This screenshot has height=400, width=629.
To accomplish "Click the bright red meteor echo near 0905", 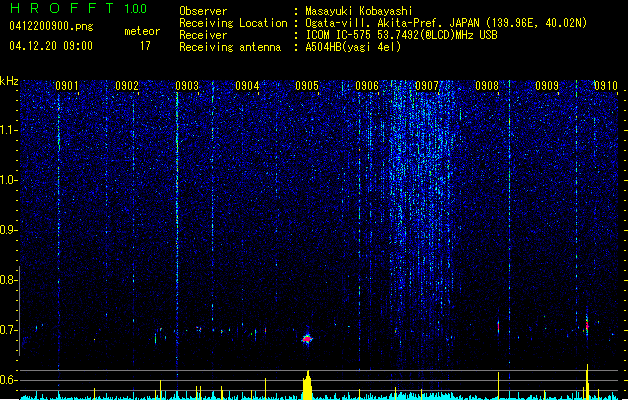I will (307, 339).
